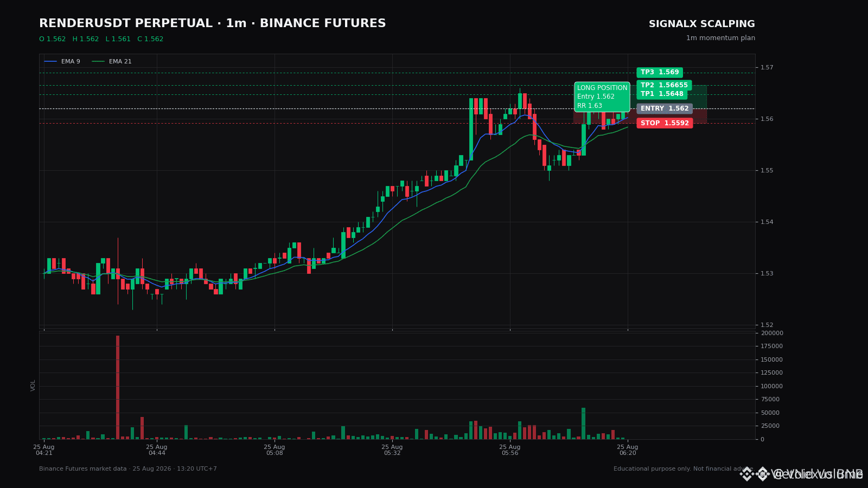
Task: Click the 25 Aug 05:56 time label
Action: pos(510,450)
